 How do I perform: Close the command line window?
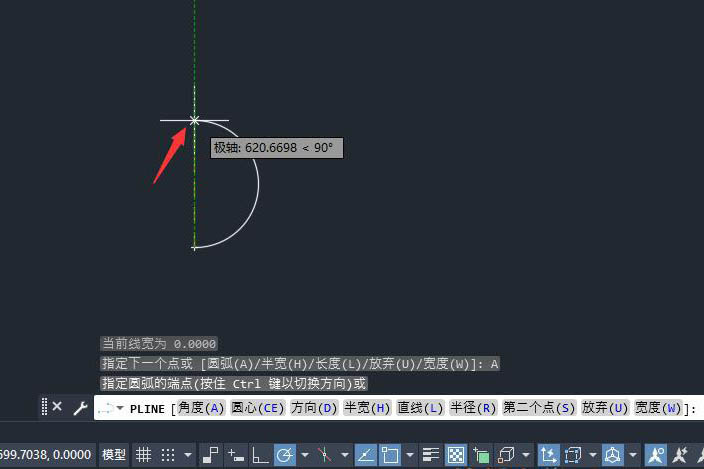(57, 407)
